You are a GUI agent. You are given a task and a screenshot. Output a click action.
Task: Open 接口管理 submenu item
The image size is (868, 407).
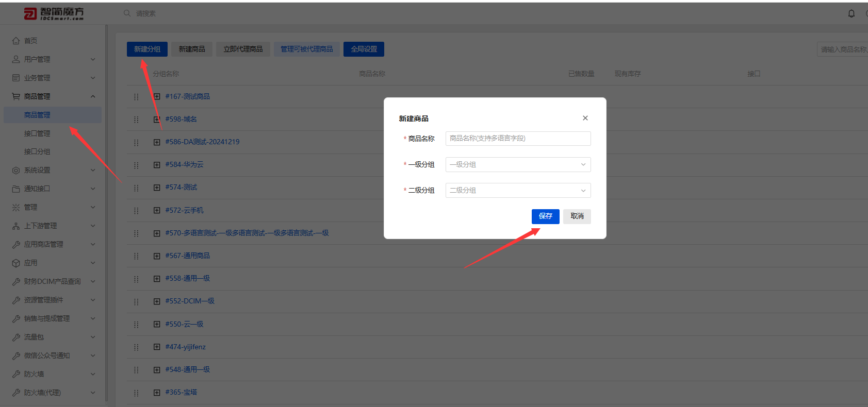[37, 133]
